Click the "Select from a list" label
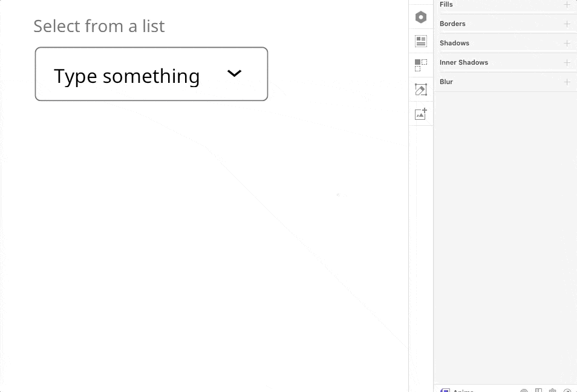The image size is (577, 392). pyautogui.click(x=99, y=26)
